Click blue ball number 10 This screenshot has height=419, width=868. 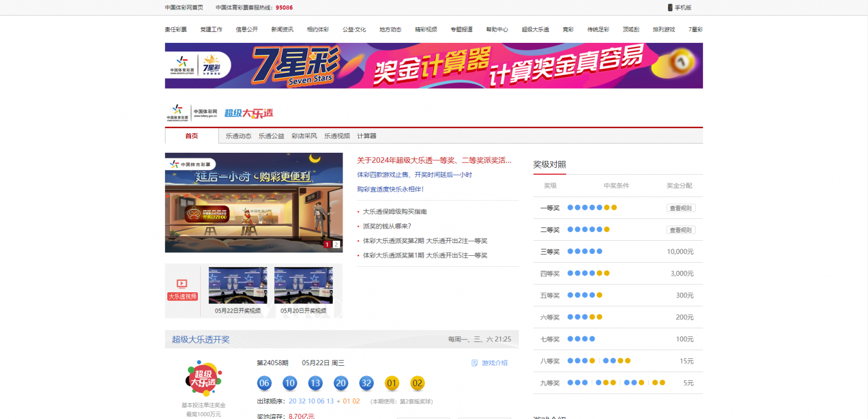coord(290,383)
